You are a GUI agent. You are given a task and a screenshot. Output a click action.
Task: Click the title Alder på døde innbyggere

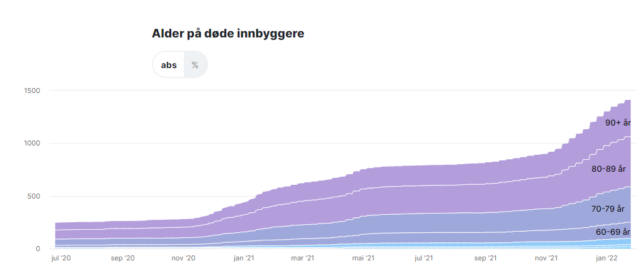pos(228,34)
